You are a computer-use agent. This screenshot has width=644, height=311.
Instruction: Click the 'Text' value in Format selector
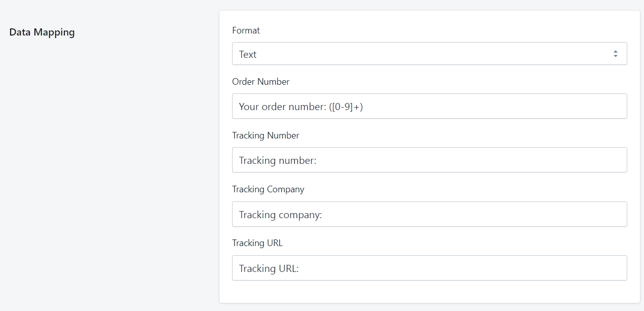coord(248,54)
